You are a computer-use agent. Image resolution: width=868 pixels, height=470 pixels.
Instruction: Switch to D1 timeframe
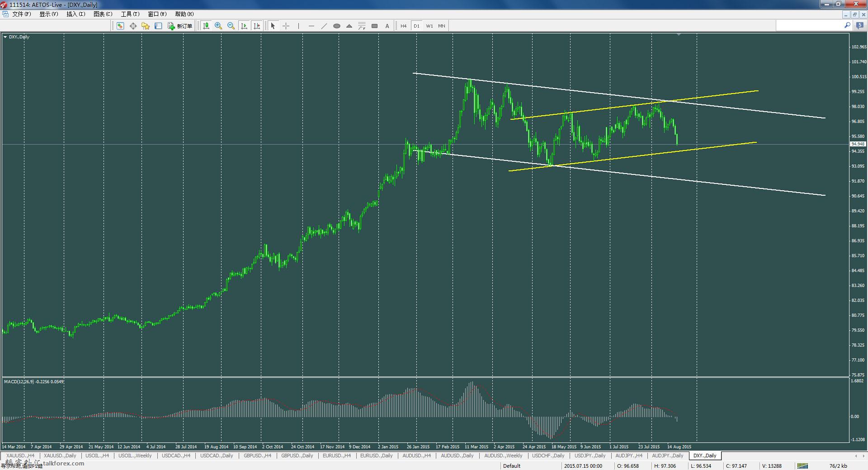pos(416,26)
